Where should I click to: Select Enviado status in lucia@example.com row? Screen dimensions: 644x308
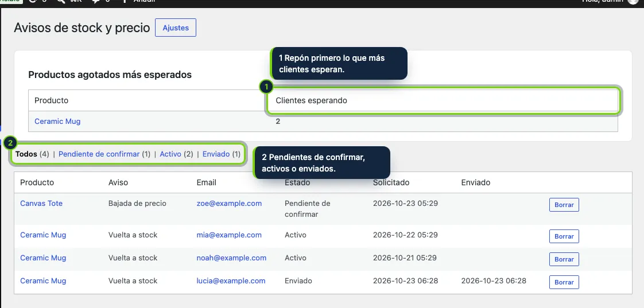point(298,281)
